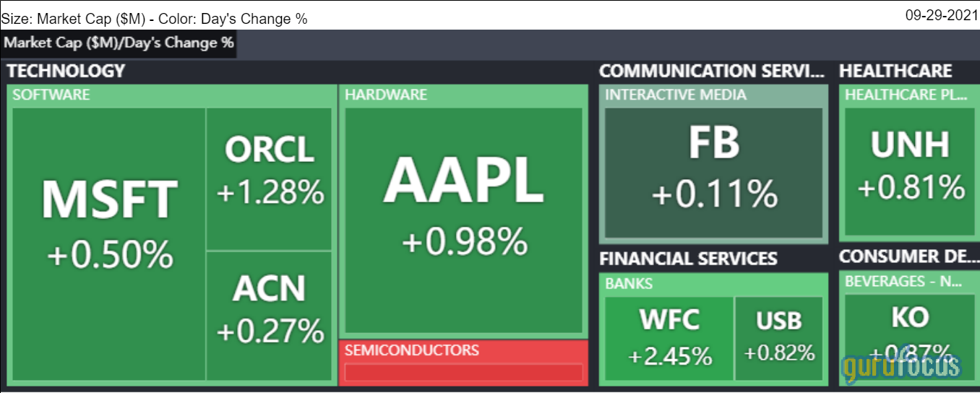Screen dimensions: 980x393
Task: Click the HARDWARE industry label
Action: click(386, 95)
